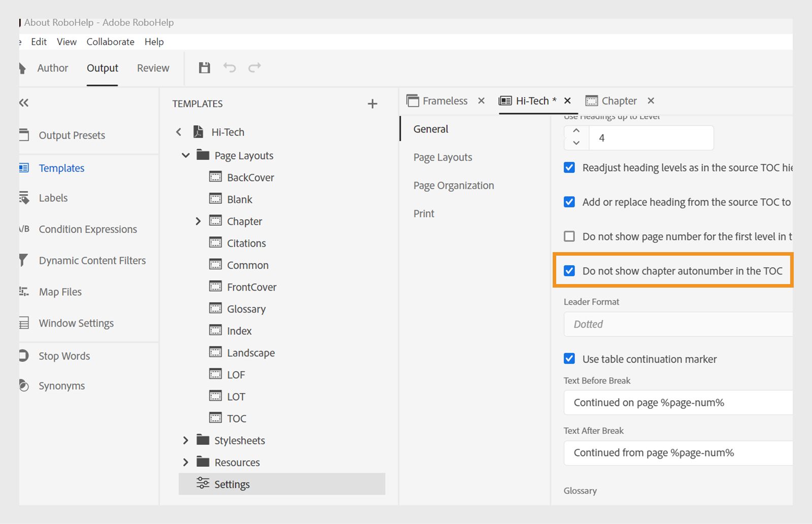Click the Save icon in toolbar
Viewport: 812px width, 524px height.
tap(205, 67)
